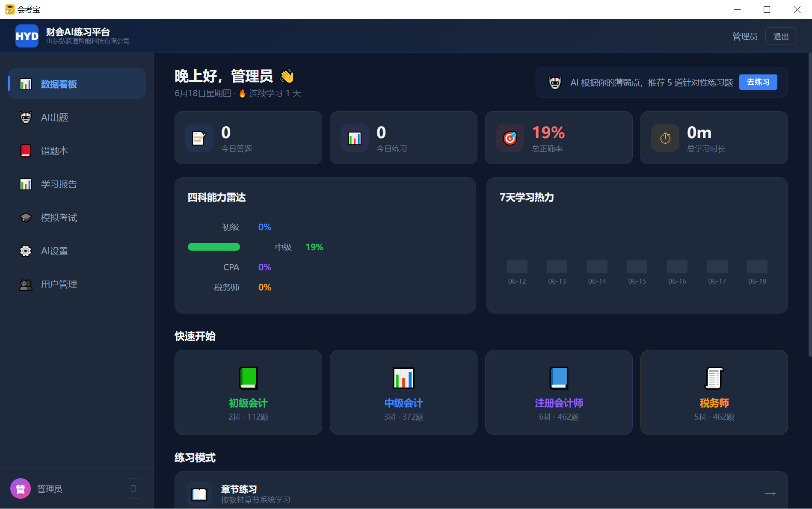Click the vertical scrollbar on right edge
The width and height of the screenshot is (812, 509).
click(x=809, y=205)
